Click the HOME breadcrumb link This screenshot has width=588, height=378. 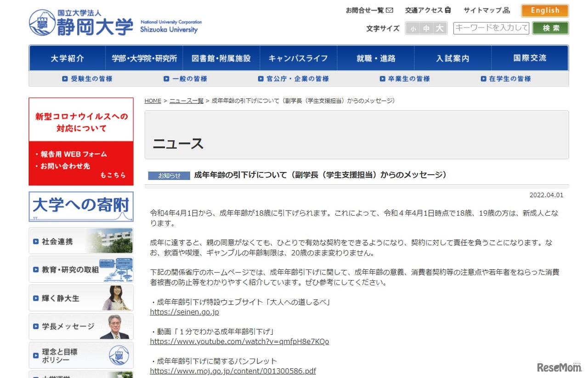[153, 101]
